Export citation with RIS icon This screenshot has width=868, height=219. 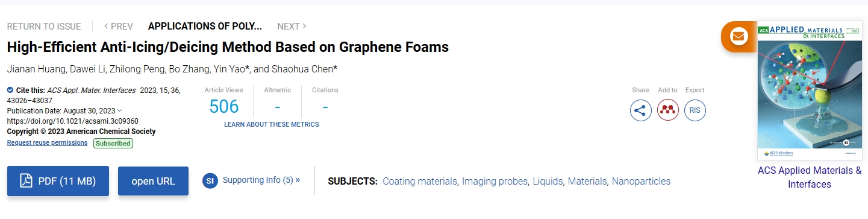click(x=695, y=110)
